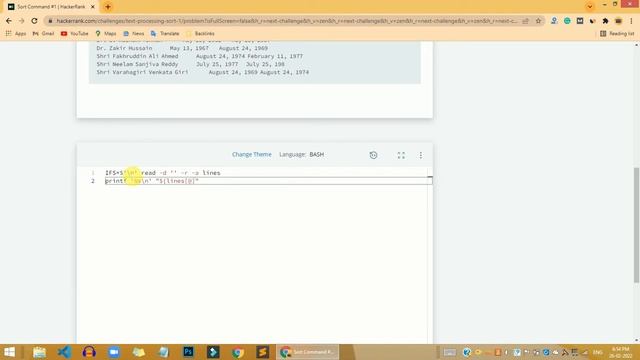Click the dark square M extension icon
Screen dimensions: 640x360
click(x=580, y=21)
